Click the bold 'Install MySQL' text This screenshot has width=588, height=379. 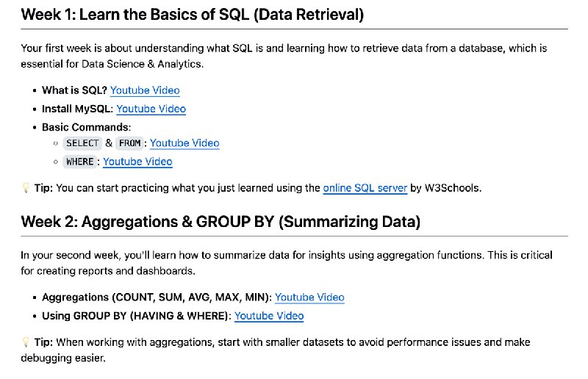(76, 109)
